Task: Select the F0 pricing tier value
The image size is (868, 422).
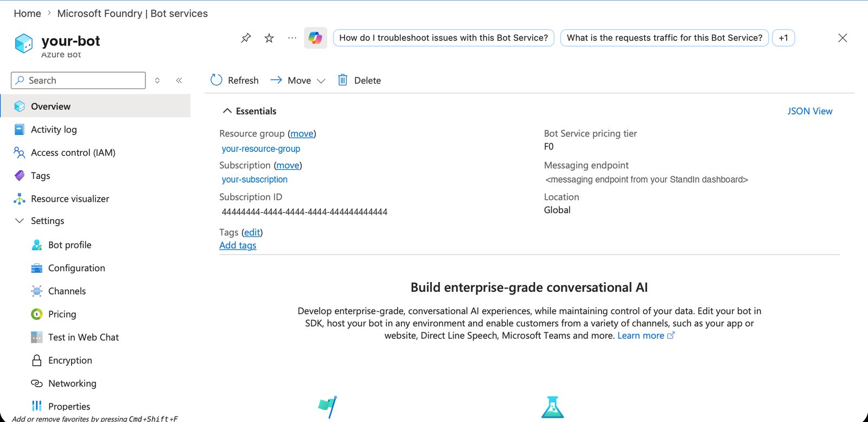Action: pyautogui.click(x=549, y=146)
